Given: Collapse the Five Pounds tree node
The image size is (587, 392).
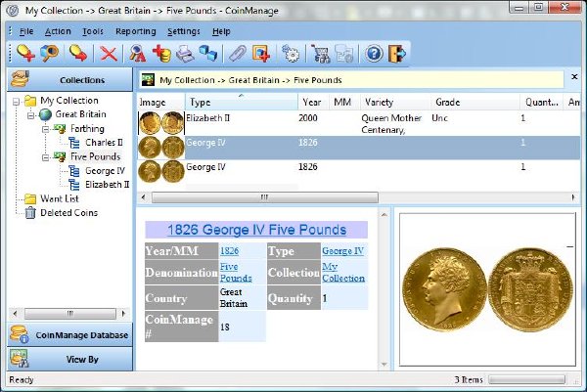Looking at the screenshot, I should [45, 157].
